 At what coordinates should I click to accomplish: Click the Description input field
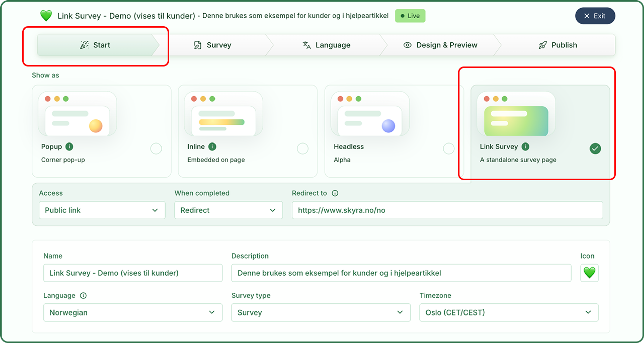coord(401,273)
